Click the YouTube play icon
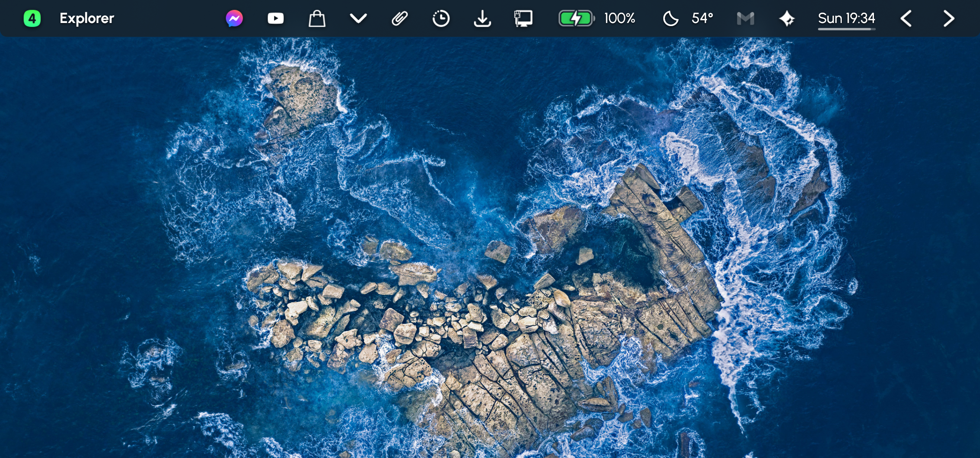Viewport: 980px width, 458px height. pyautogui.click(x=275, y=18)
